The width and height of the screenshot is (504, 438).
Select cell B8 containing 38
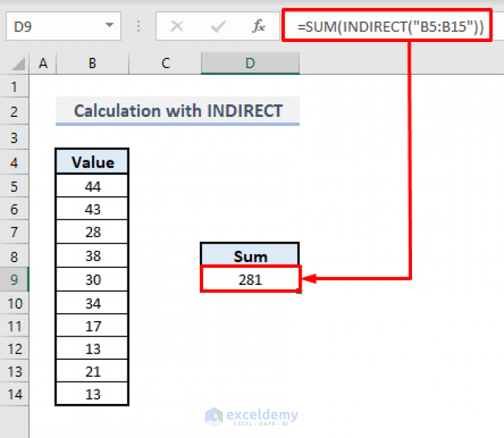point(92,256)
